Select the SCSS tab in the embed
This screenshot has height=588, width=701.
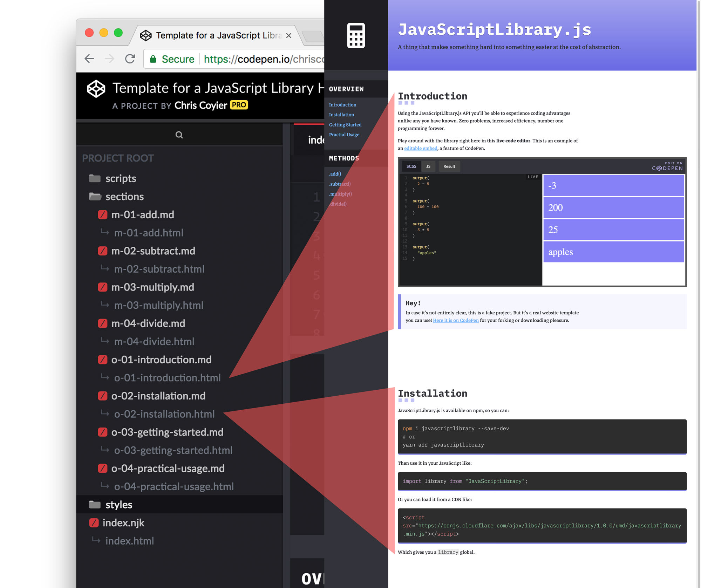411,166
